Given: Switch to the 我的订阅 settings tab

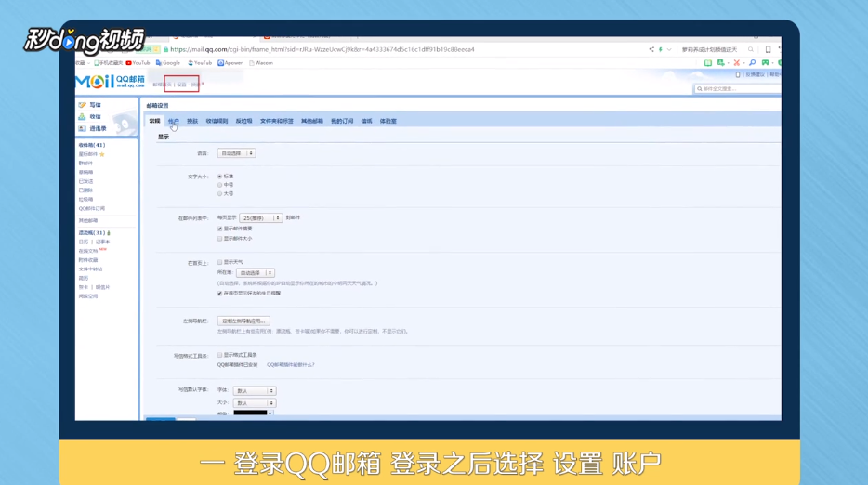Looking at the screenshot, I should pyautogui.click(x=342, y=121).
